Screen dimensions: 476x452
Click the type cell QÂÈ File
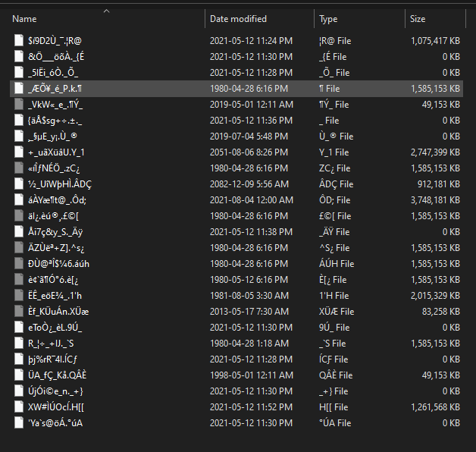[336, 375]
